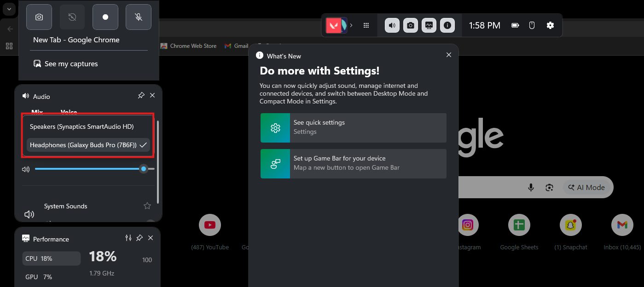Expand the chevron next to the game icon
The image size is (644, 287).
pyautogui.click(x=351, y=26)
